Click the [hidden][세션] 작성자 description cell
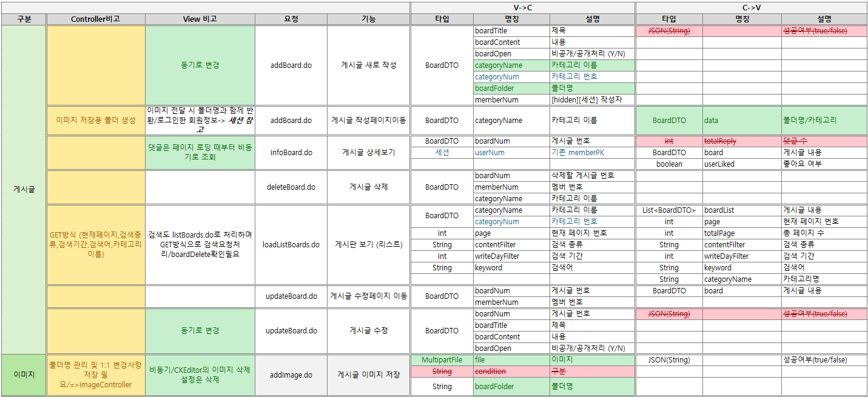 click(x=592, y=100)
